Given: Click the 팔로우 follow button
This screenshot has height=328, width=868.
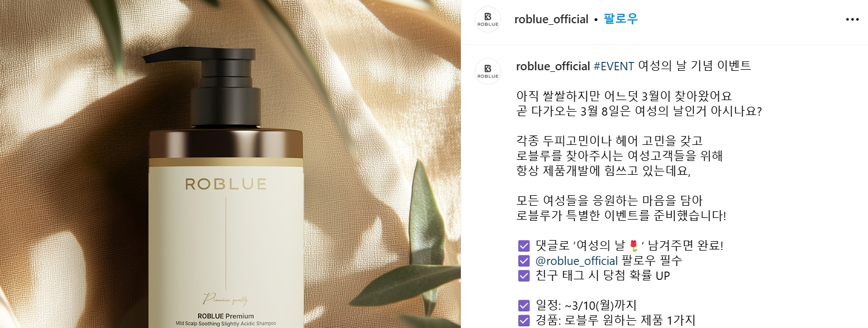Looking at the screenshot, I should click(621, 19).
